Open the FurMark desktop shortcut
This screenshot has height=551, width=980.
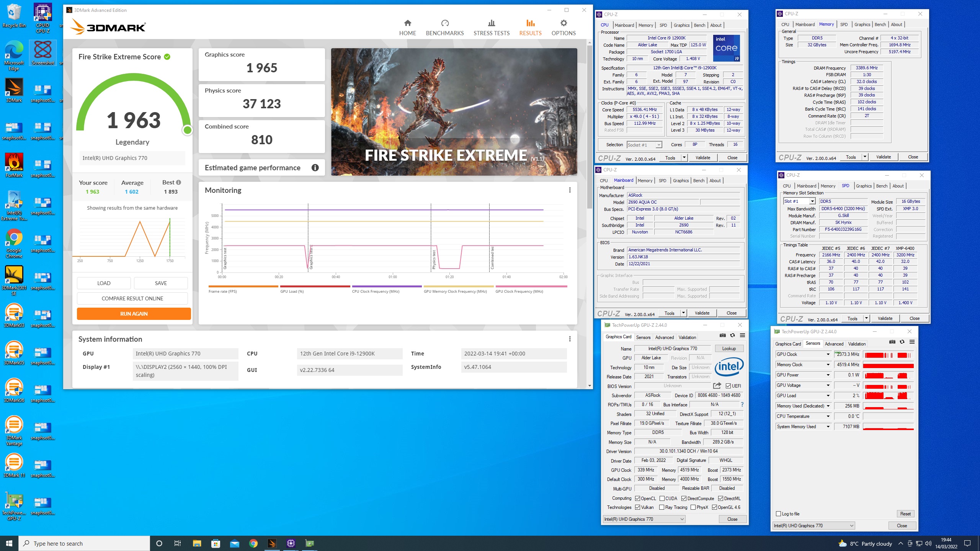[14, 165]
